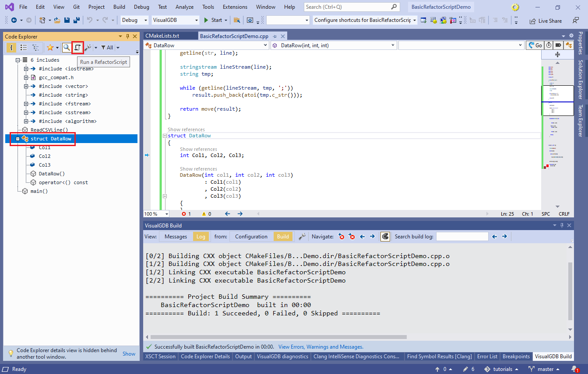Show output from Build
The height and width of the screenshot is (374, 588).
click(x=283, y=236)
